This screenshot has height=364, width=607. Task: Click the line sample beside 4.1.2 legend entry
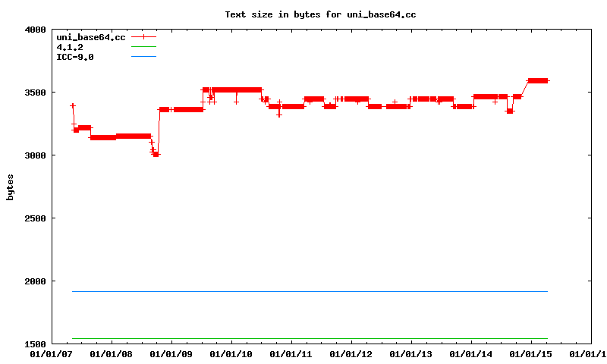tap(143, 47)
